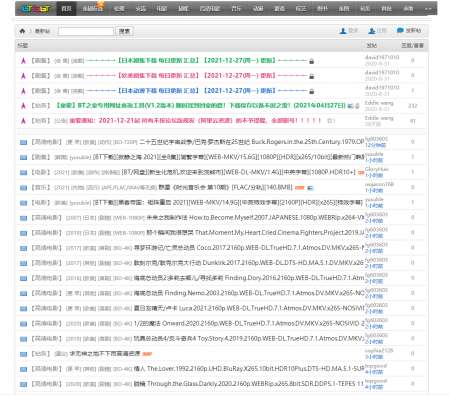
Task: Open the How.to.Become.Myself.2007 thread
Action: [x=255, y=217]
